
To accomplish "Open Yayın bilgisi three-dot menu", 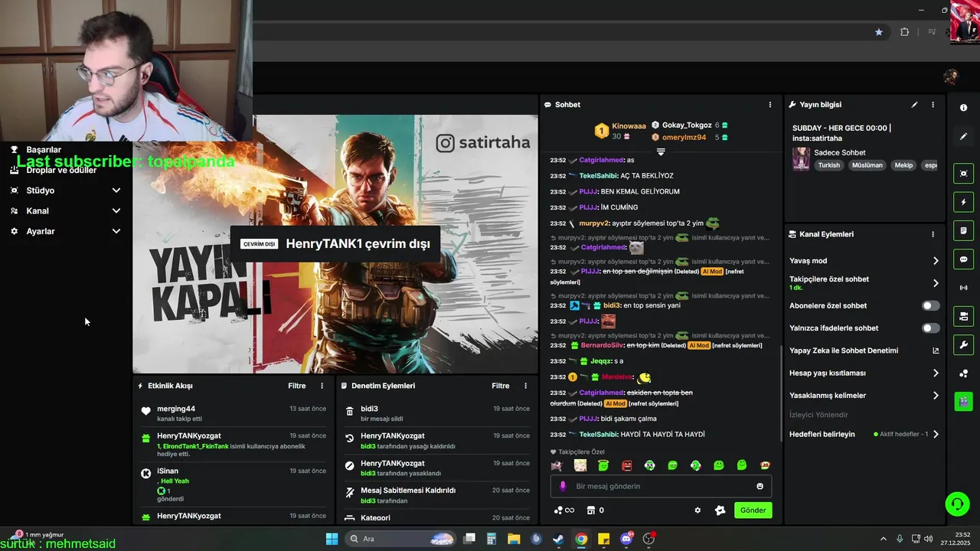I will pos(933,105).
